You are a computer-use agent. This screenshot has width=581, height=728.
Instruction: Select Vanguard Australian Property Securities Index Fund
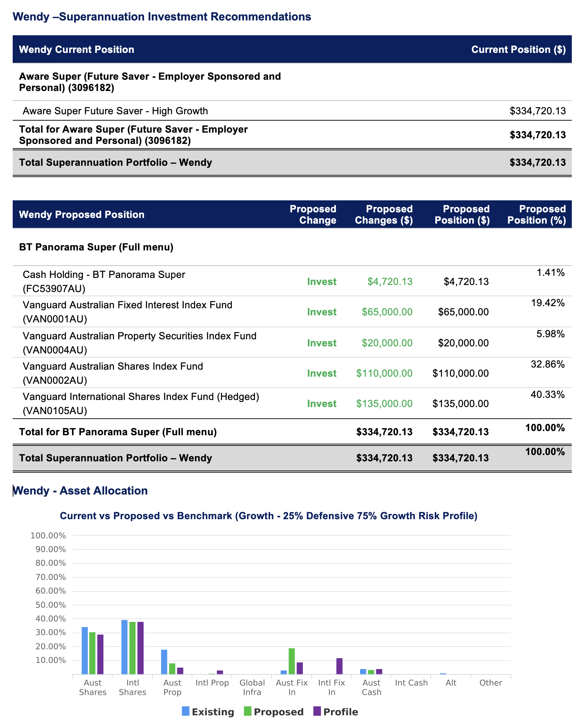click(139, 343)
